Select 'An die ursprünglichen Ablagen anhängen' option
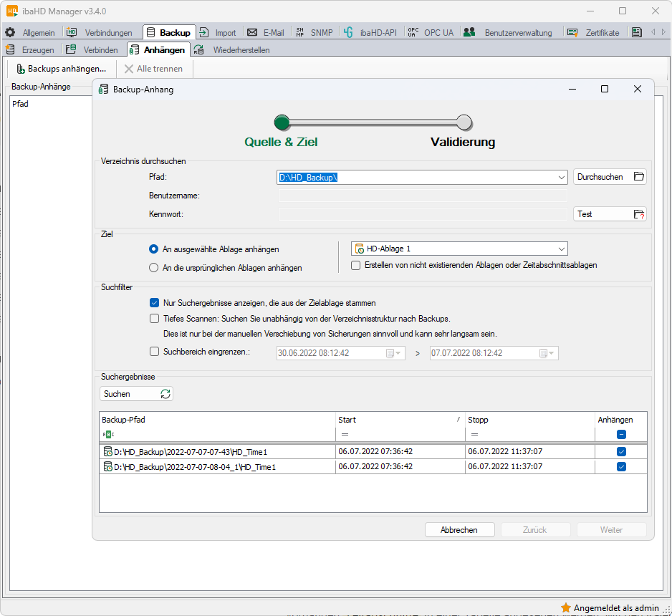 tap(153, 268)
